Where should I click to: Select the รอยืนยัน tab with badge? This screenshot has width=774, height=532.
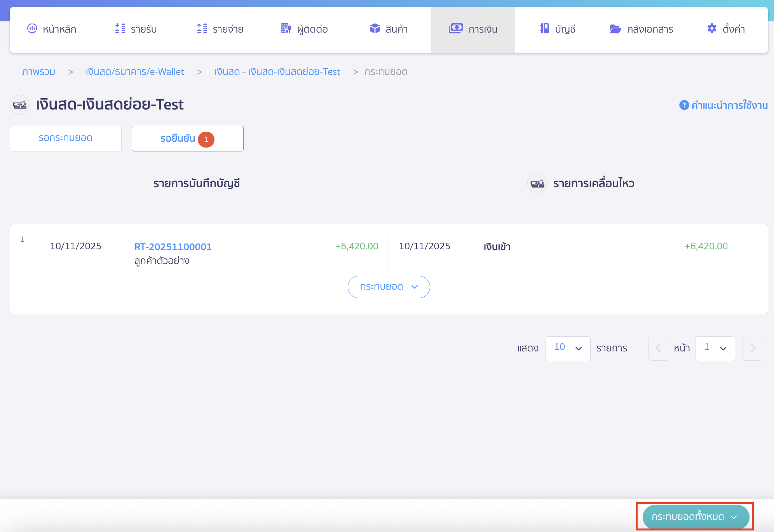(187, 139)
